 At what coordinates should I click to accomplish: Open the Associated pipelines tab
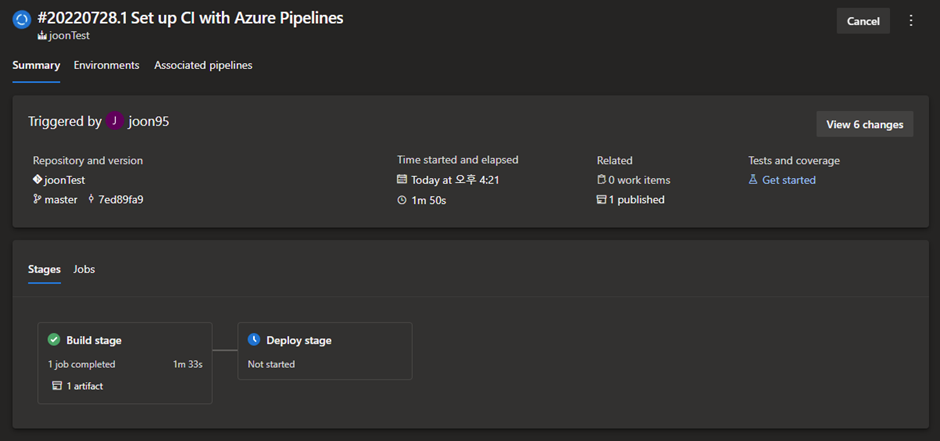pyautogui.click(x=203, y=65)
